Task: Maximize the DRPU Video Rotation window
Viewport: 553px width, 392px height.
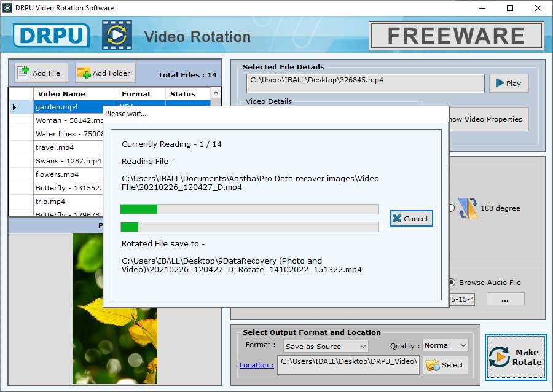Action: (510, 8)
